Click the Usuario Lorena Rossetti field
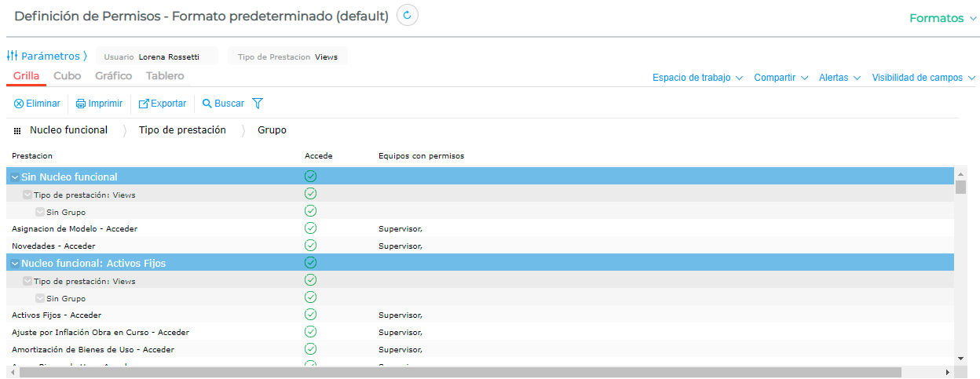Screen dimensions: 980x379 [x=156, y=56]
